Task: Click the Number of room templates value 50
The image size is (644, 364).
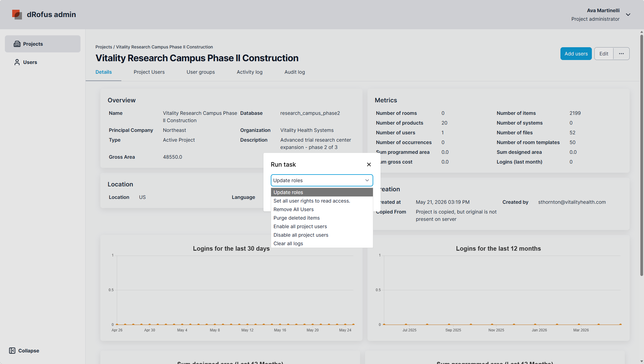Action: point(573,142)
